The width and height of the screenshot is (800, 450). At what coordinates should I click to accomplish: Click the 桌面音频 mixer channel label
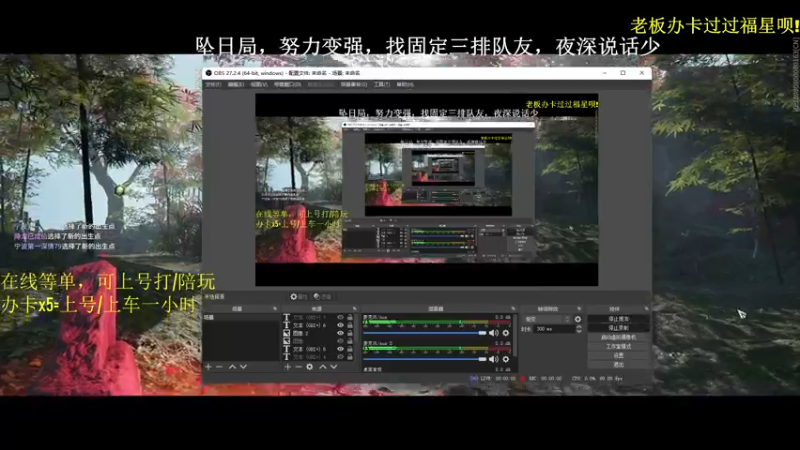pos(372,369)
